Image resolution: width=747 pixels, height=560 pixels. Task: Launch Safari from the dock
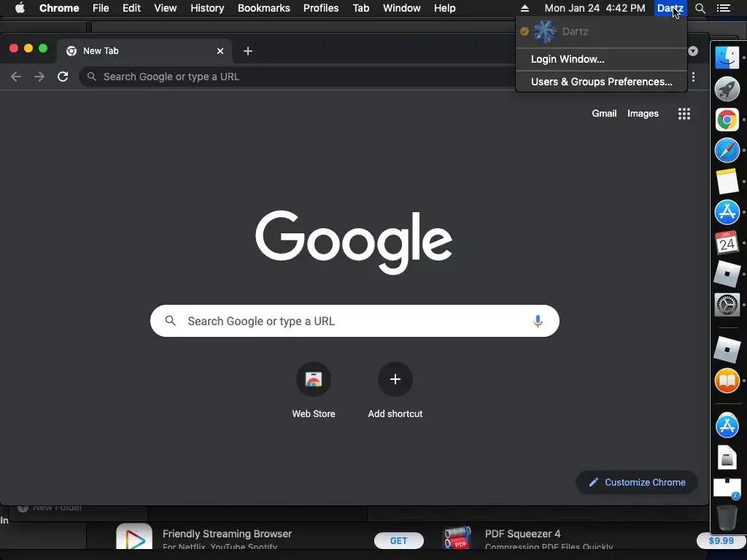tap(727, 150)
